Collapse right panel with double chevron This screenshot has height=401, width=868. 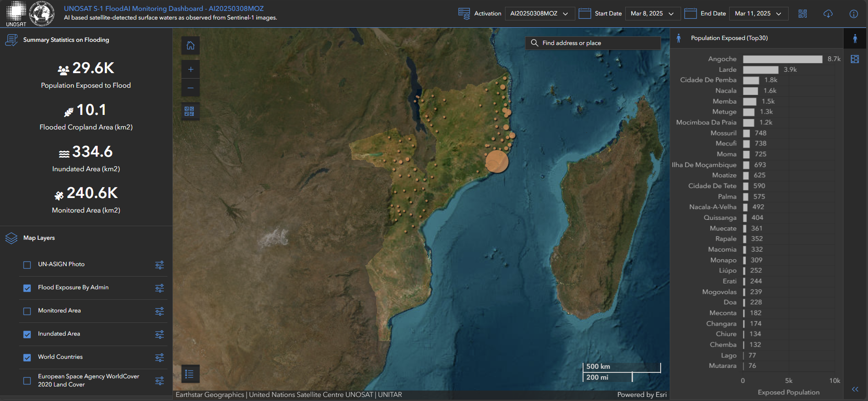(x=855, y=389)
